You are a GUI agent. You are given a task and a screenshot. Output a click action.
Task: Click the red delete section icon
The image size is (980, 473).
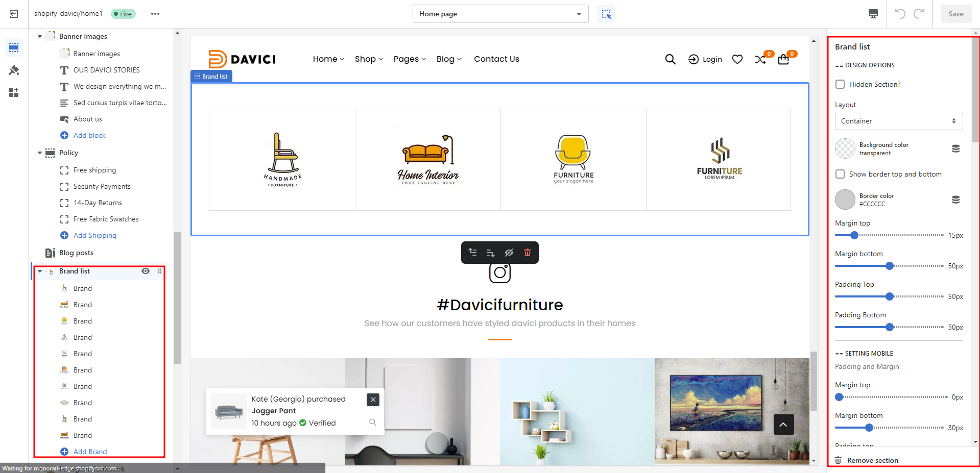(528, 253)
